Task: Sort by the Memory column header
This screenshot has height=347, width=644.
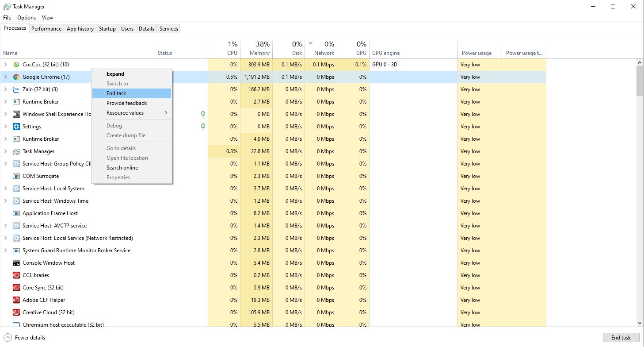Action: pos(256,49)
